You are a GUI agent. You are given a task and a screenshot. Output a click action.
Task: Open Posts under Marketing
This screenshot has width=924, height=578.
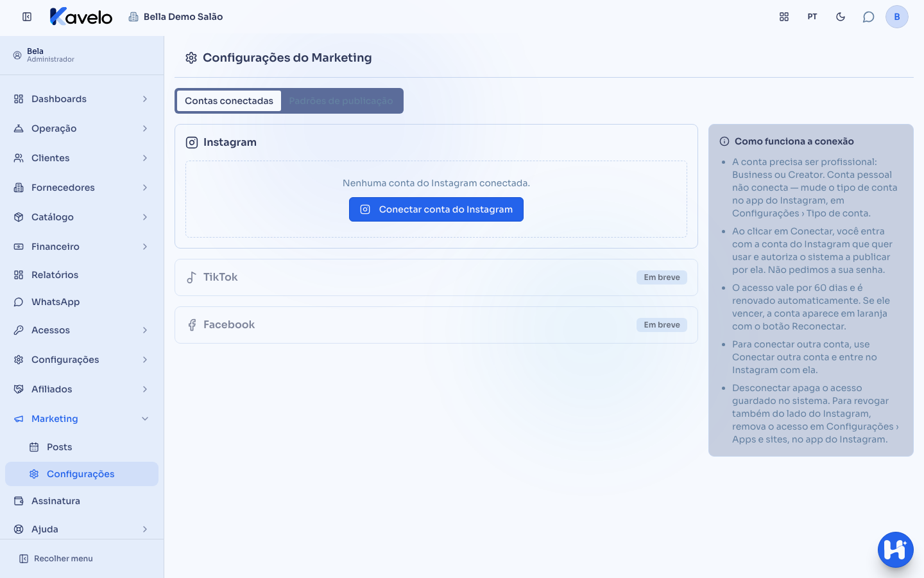point(82,447)
